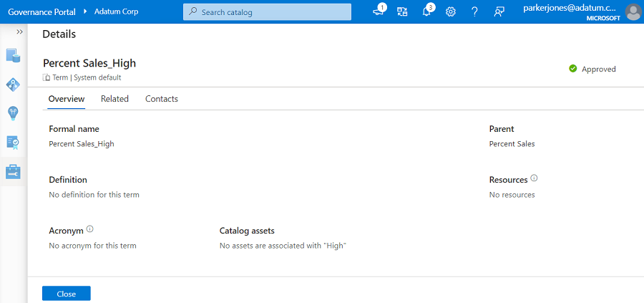This screenshot has width=644, height=303.
Task: View notifications bell icon
Action: [x=426, y=11]
